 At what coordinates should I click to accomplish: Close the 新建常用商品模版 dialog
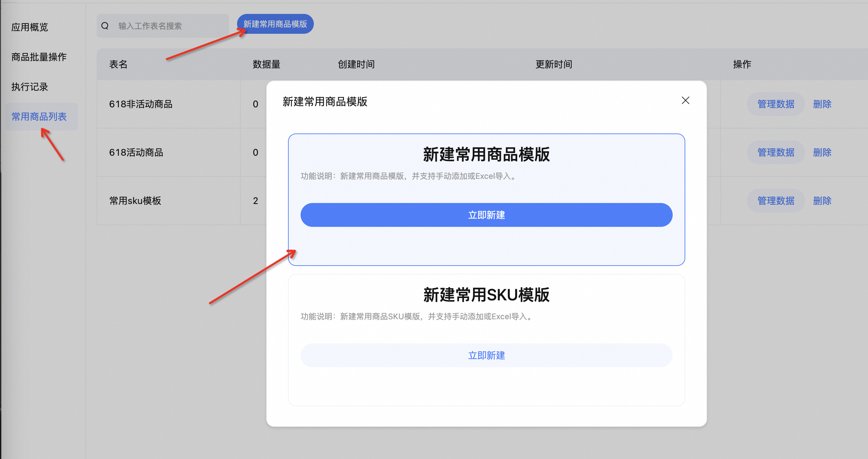[x=685, y=100]
